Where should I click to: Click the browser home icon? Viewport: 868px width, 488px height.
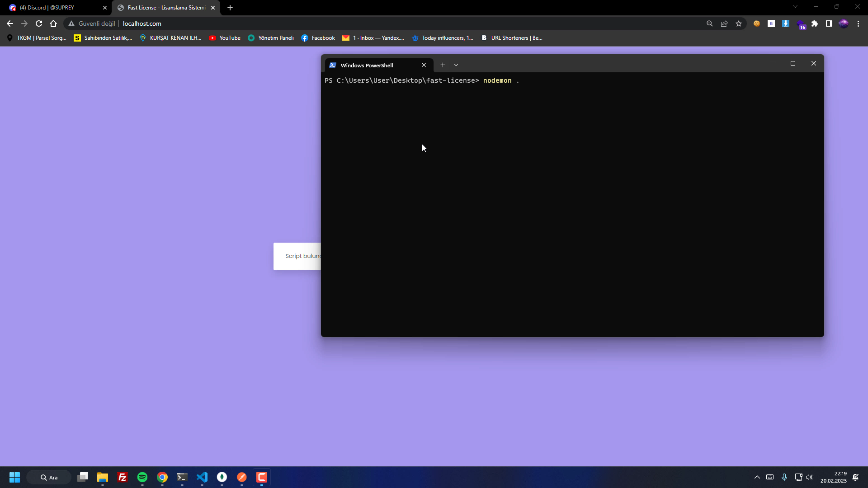click(53, 23)
